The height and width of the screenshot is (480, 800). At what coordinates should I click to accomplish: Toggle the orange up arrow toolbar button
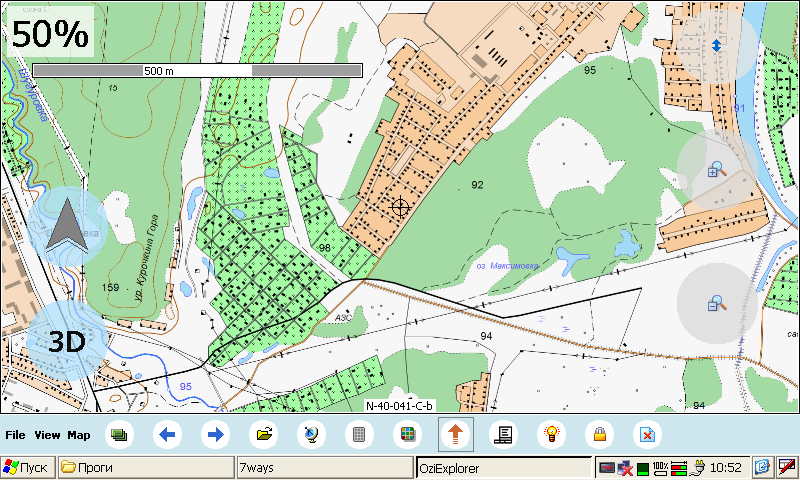coord(456,435)
